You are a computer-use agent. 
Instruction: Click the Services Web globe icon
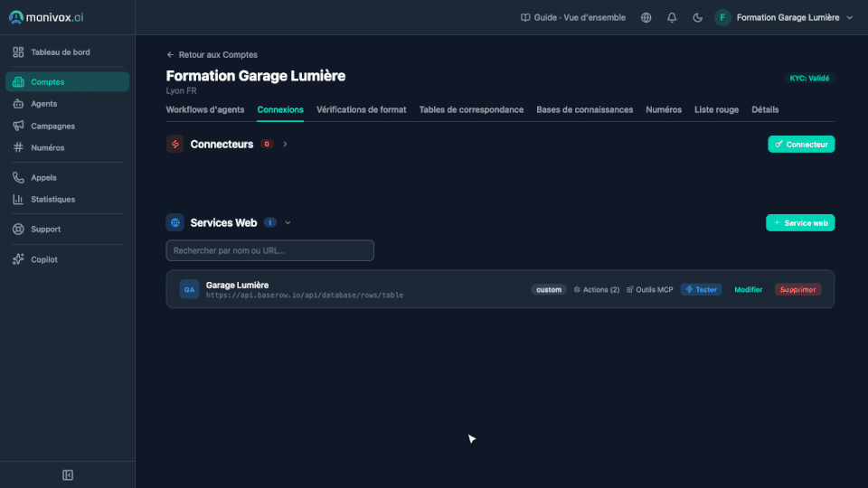[x=175, y=222]
